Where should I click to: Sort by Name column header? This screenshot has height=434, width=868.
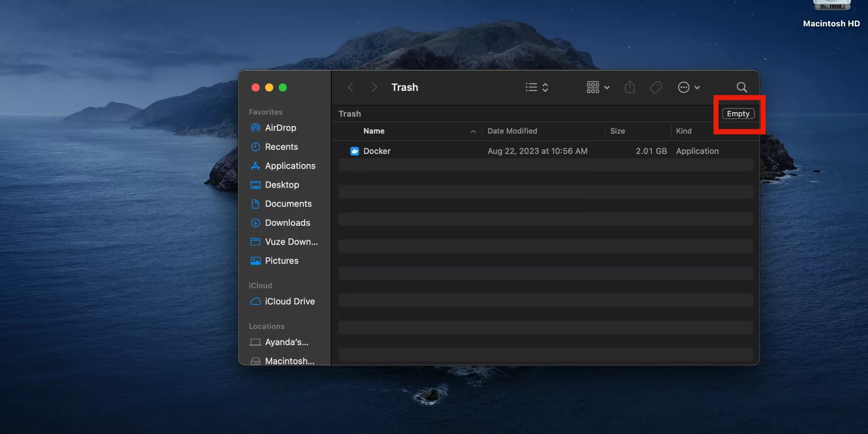tap(374, 131)
